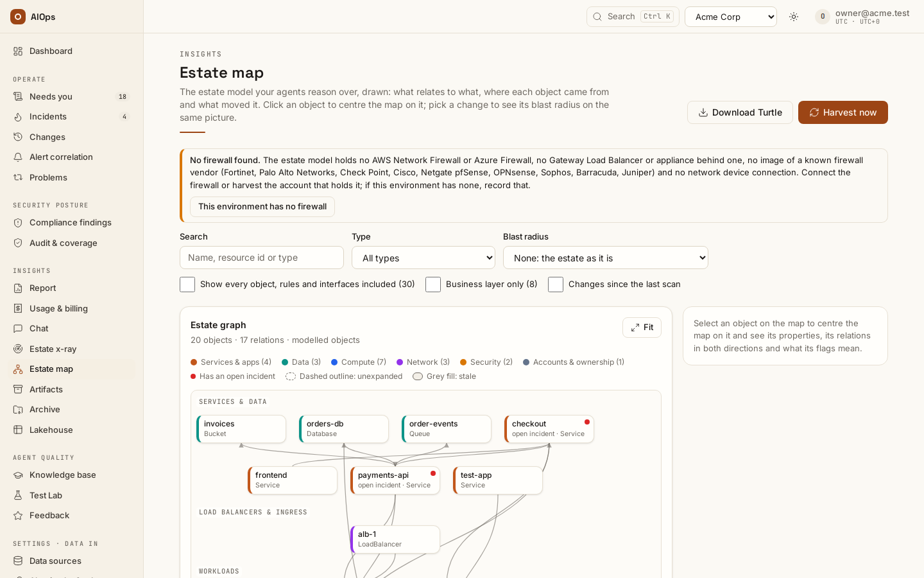Open Data sources in sidebar
Viewport: 924px width, 578px height.
tap(72, 561)
